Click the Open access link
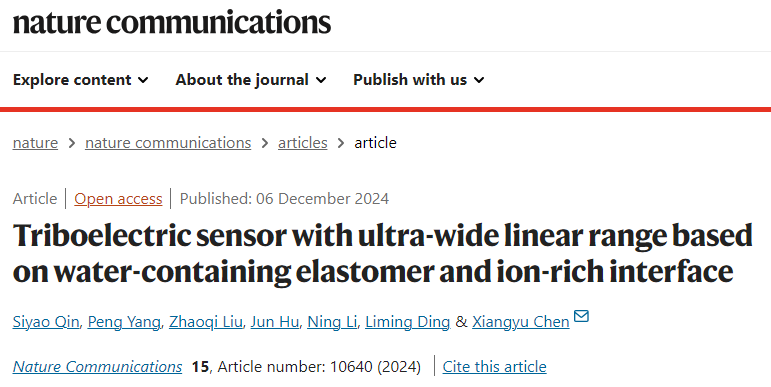Viewport: 771px width, 387px height. coord(118,199)
